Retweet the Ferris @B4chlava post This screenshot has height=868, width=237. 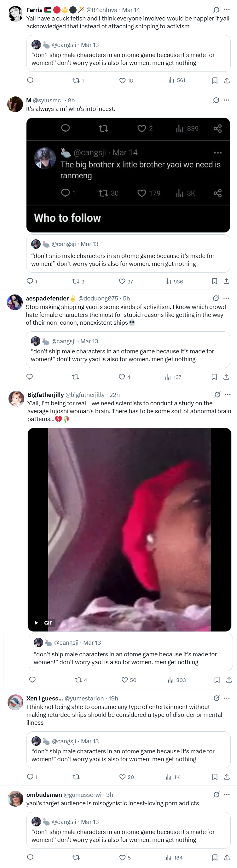(76, 81)
